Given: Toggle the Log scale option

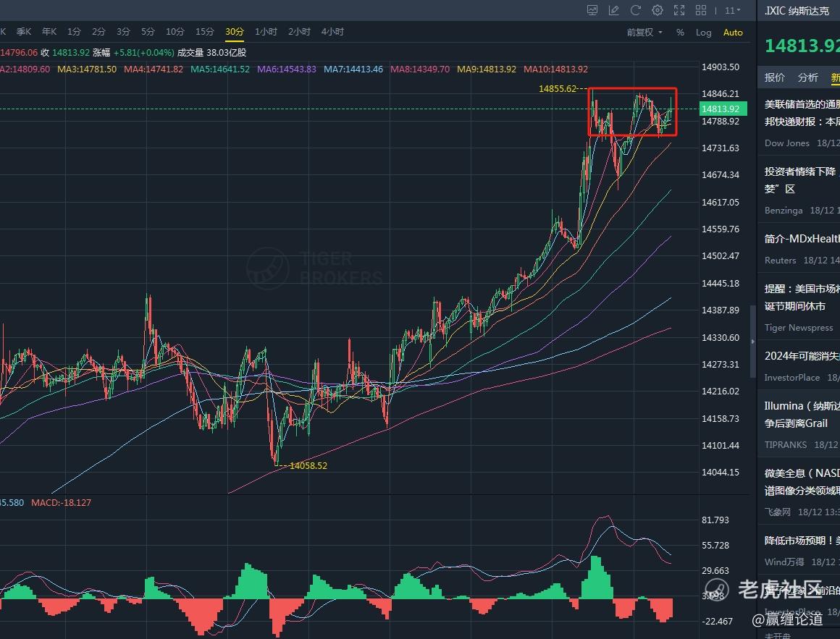Looking at the screenshot, I should [703, 32].
